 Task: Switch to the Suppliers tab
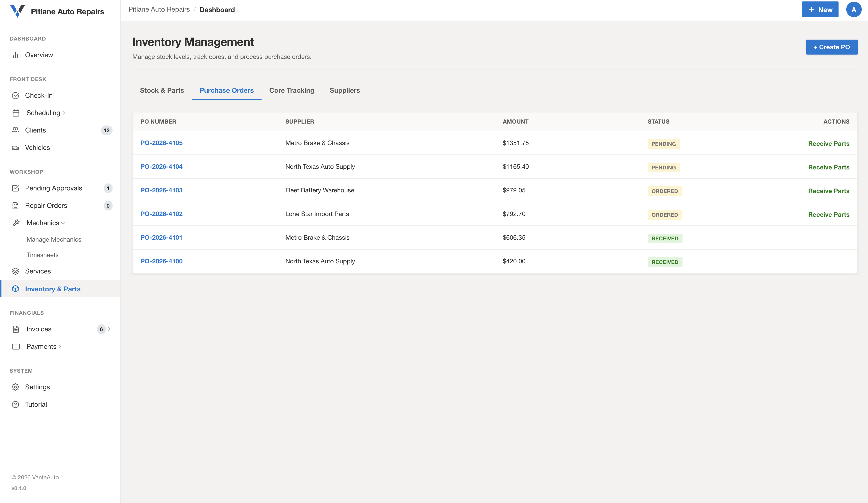pyautogui.click(x=345, y=91)
